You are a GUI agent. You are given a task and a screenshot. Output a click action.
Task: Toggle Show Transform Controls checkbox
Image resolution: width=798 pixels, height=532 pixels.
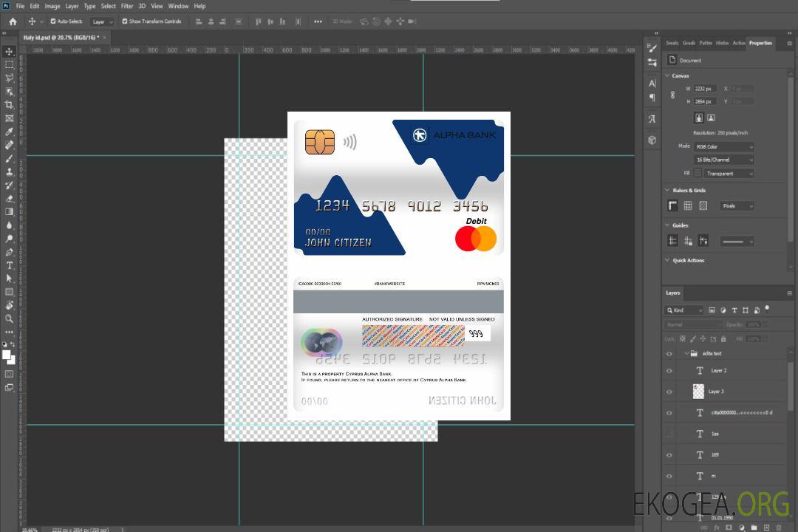point(125,21)
